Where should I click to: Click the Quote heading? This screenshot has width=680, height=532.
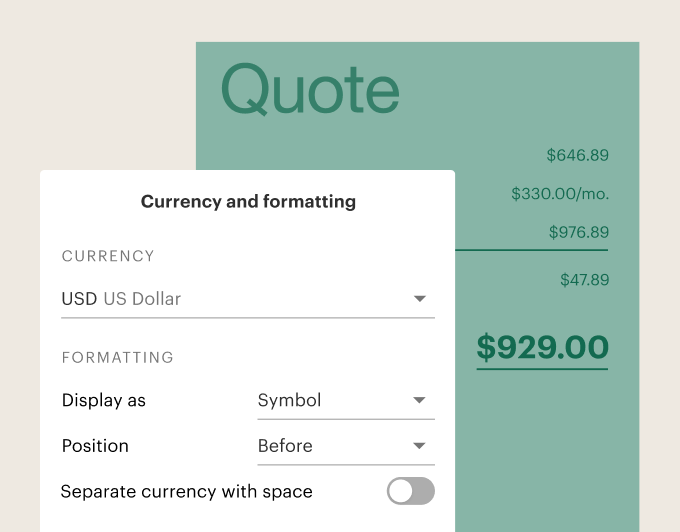[310, 90]
